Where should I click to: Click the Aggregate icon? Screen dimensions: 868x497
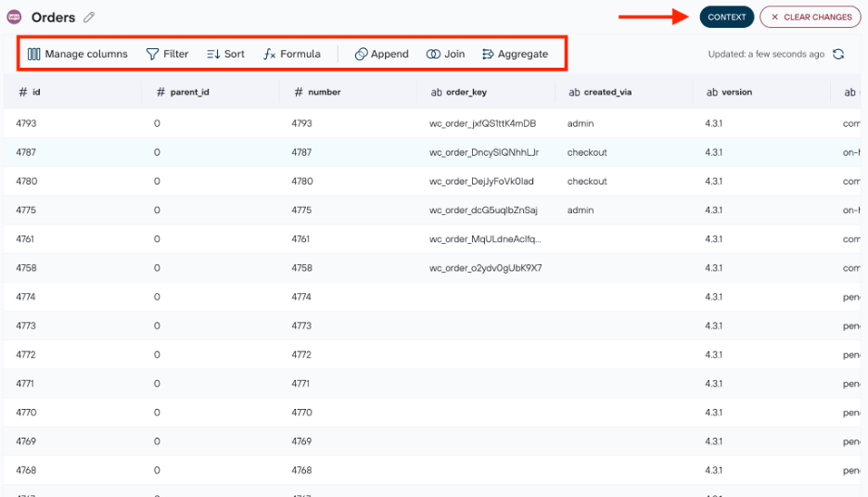[487, 54]
